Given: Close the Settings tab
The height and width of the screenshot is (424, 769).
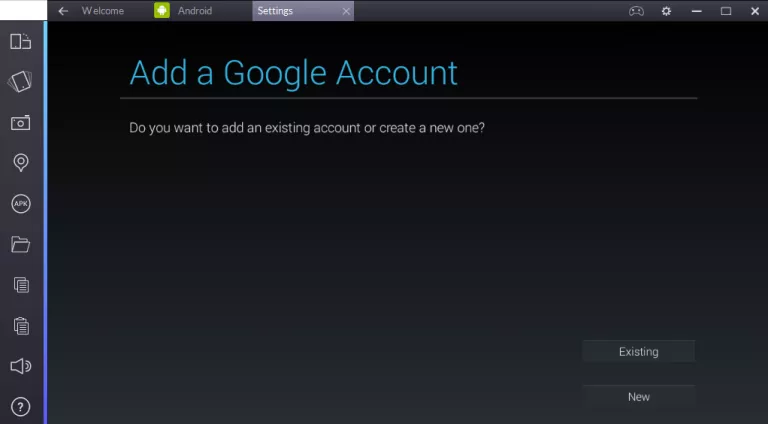Looking at the screenshot, I should tap(346, 11).
